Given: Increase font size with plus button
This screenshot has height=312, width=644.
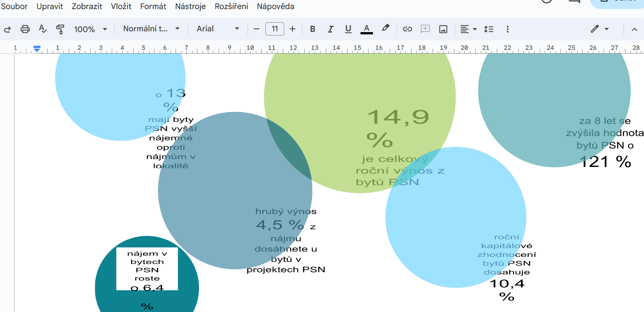Looking at the screenshot, I should (293, 29).
